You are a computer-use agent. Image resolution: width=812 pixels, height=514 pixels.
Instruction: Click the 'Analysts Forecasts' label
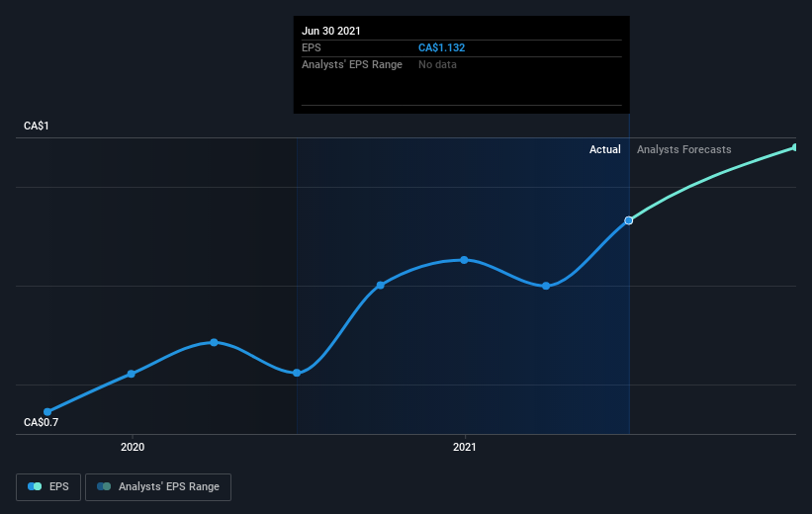click(x=683, y=149)
